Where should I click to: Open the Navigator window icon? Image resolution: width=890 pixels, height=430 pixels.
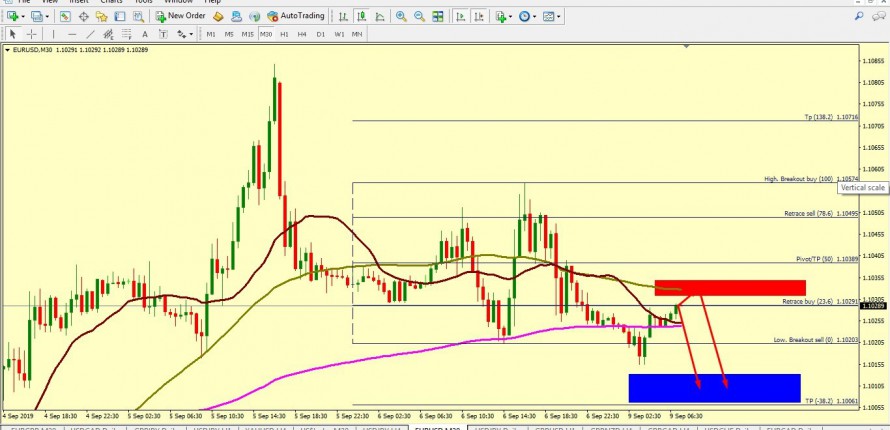coord(101,17)
